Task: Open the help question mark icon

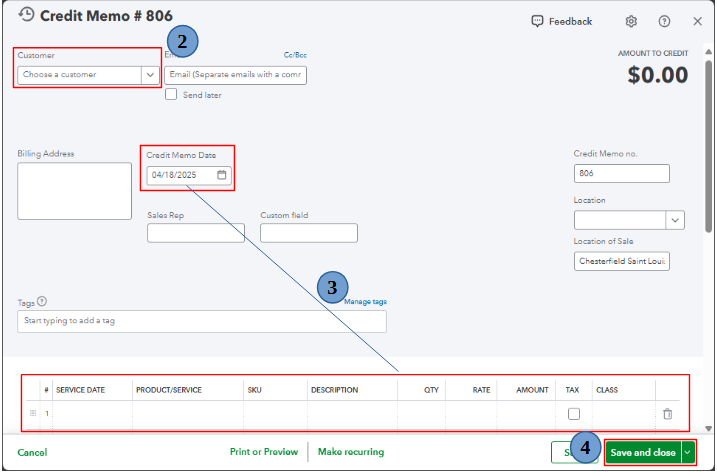Action: (664, 21)
